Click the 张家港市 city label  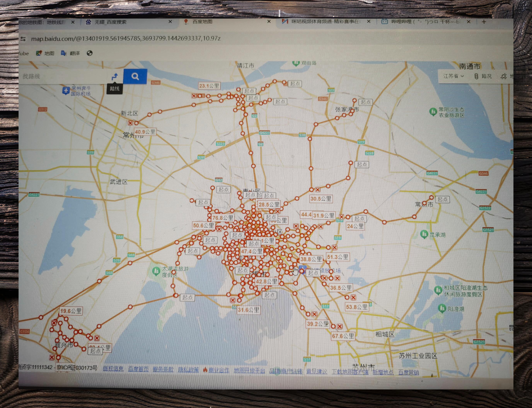point(347,110)
